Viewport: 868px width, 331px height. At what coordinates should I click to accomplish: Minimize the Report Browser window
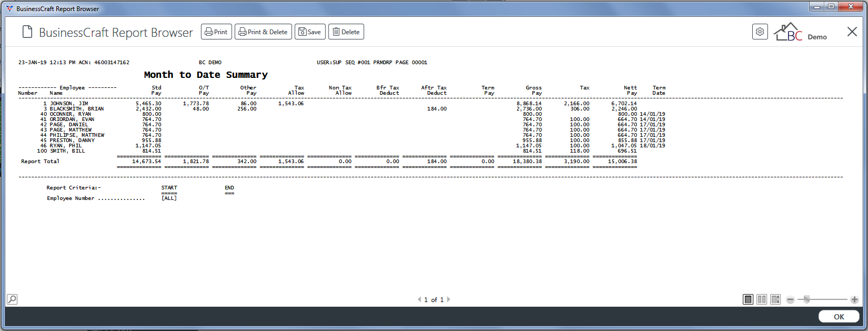tap(817, 7)
